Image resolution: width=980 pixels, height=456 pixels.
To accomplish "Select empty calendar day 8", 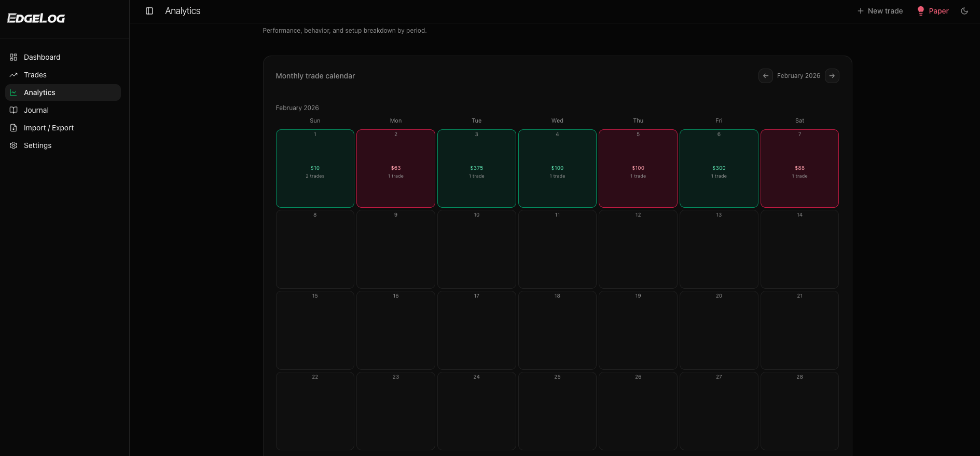I will (315, 249).
